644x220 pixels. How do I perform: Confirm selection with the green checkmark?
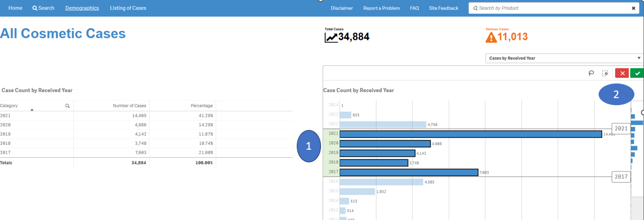coord(637,73)
